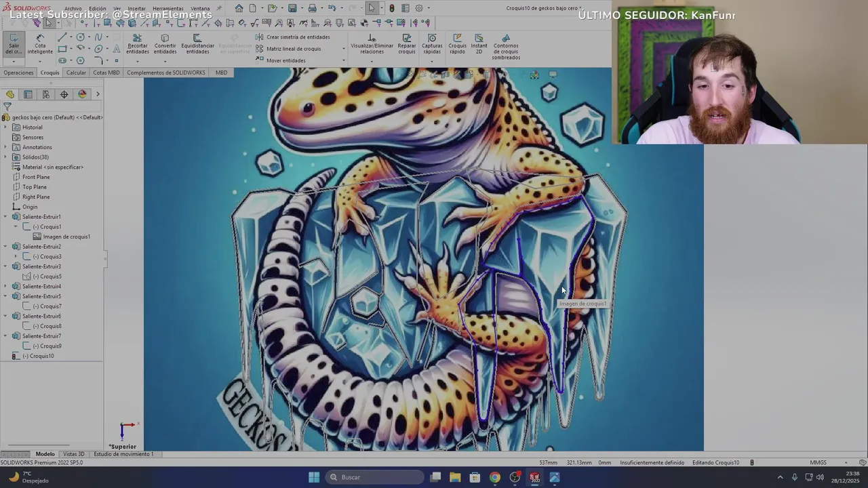Open the Matriz lineal de croquis dropdown
The width and height of the screenshot is (868, 488).
coord(343,49)
